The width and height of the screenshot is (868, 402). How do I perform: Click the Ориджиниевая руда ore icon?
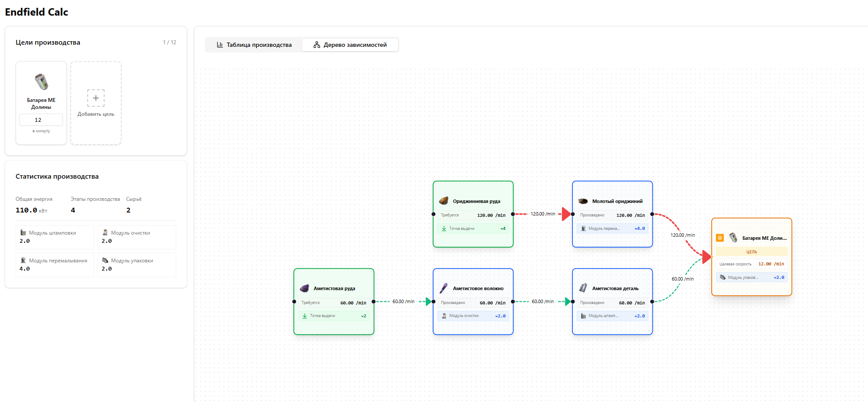tap(444, 201)
